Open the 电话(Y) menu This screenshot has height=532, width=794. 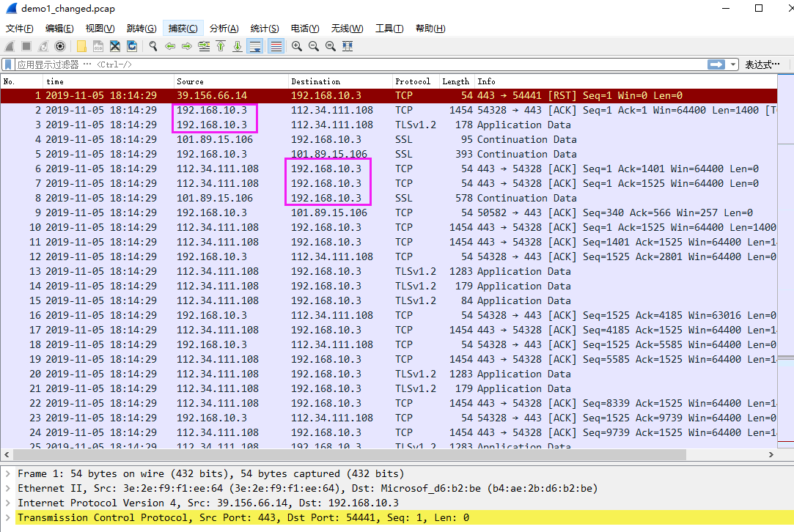coord(305,29)
